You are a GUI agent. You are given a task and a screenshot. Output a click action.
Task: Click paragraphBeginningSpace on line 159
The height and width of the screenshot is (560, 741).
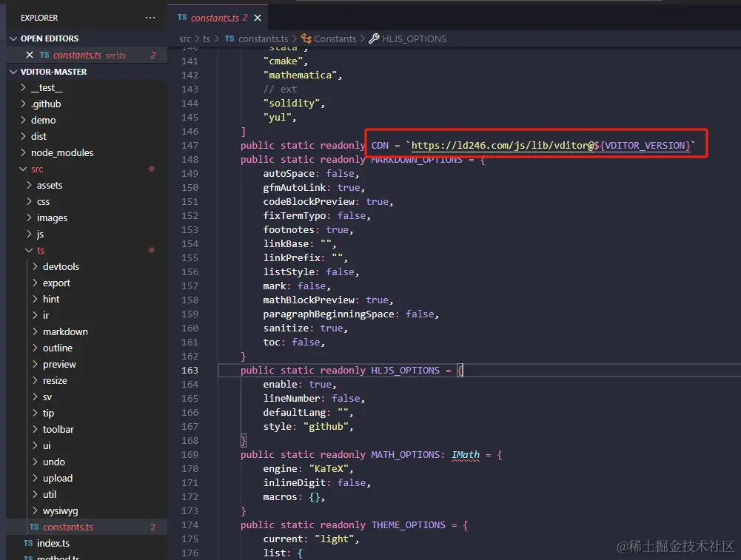329,314
